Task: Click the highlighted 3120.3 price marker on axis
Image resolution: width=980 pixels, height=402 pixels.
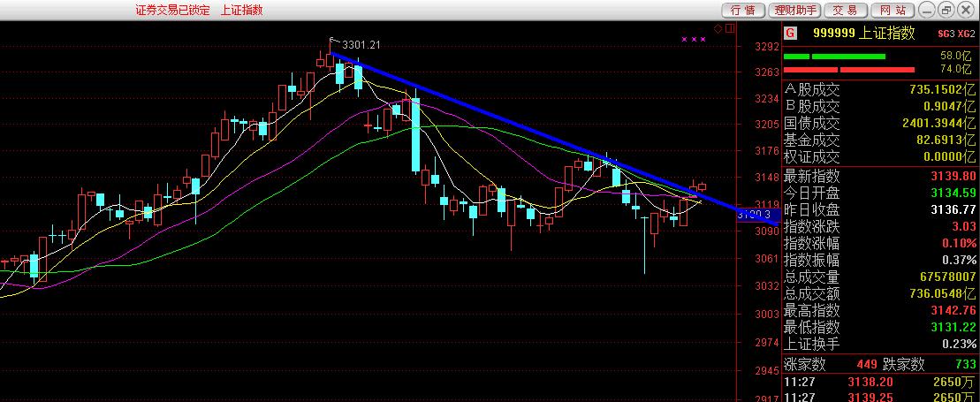Action: pyautogui.click(x=757, y=215)
